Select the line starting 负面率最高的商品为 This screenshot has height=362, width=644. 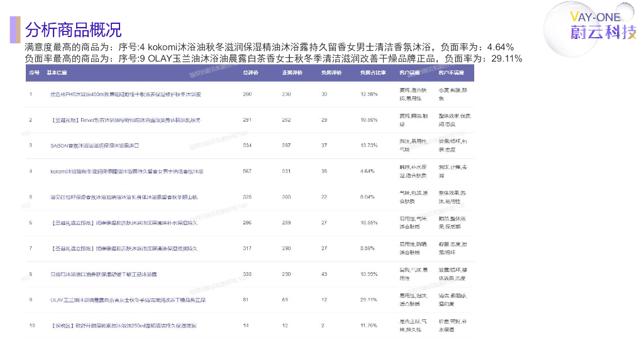[273, 58]
